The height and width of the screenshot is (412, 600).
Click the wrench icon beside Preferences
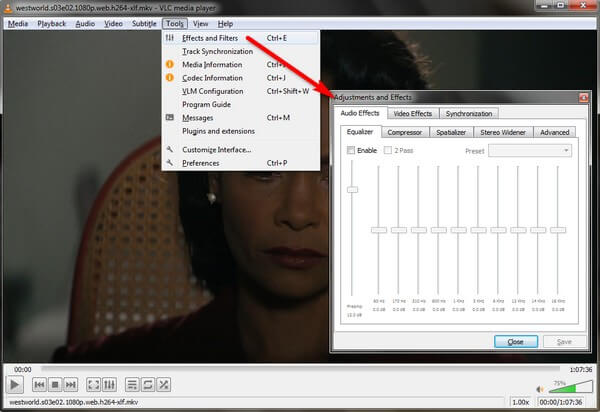[x=170, y=163]
